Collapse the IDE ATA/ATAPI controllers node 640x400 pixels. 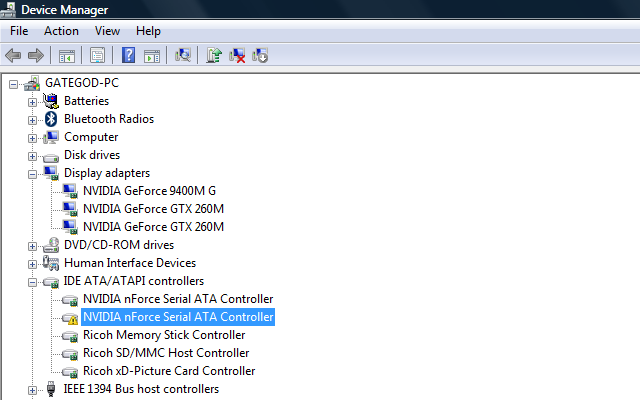32,282
